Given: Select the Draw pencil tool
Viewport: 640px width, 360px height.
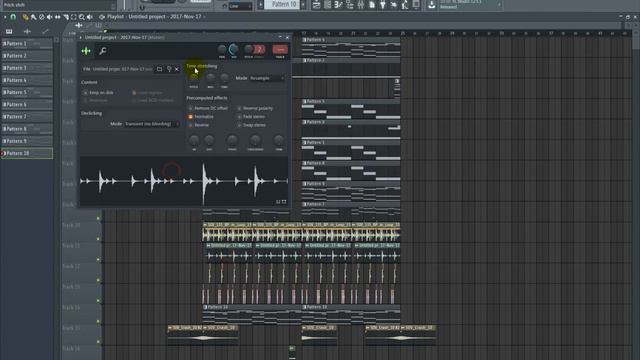Looking at the screenshot, I should click(x=26, y=17).
